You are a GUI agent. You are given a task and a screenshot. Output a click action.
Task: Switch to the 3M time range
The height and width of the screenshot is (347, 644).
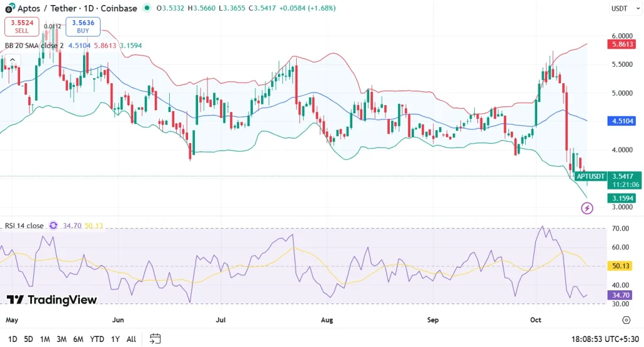[62, 339]
